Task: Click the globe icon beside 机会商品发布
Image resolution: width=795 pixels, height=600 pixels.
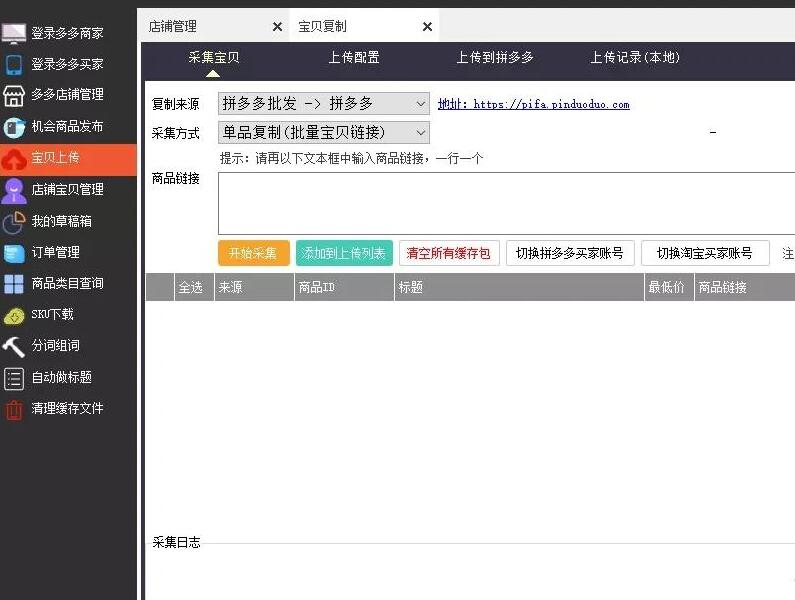Action: point(14,127)
